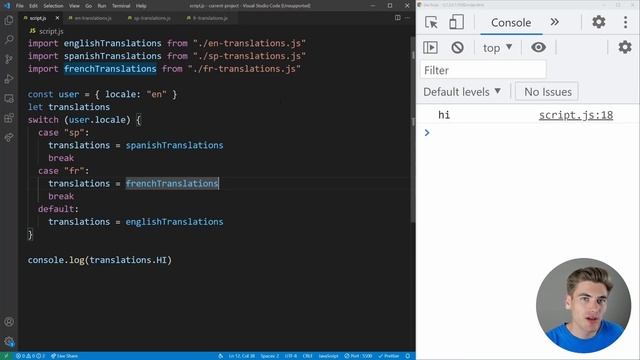Open the Default levels dropdown

point(462,92)
